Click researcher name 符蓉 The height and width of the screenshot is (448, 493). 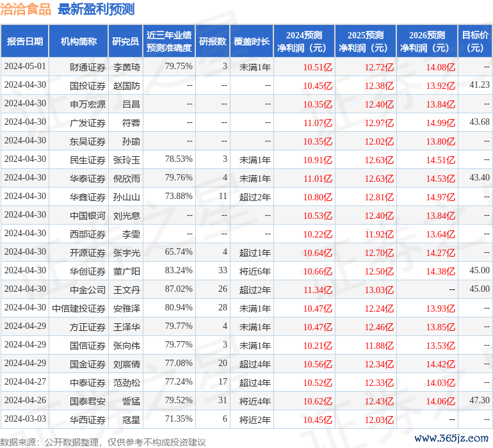[131, 123]
